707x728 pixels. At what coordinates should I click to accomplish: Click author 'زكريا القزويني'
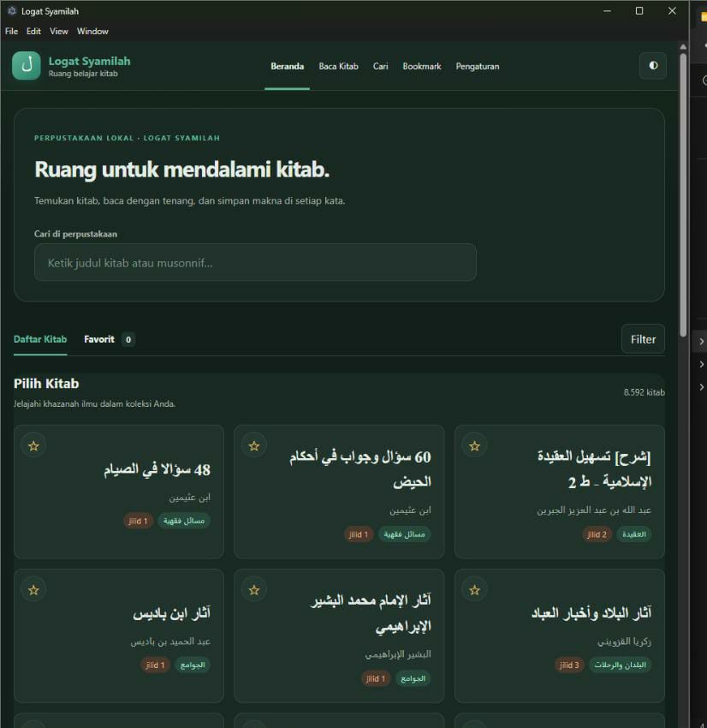pyautogui.click(x=624, y=641)
